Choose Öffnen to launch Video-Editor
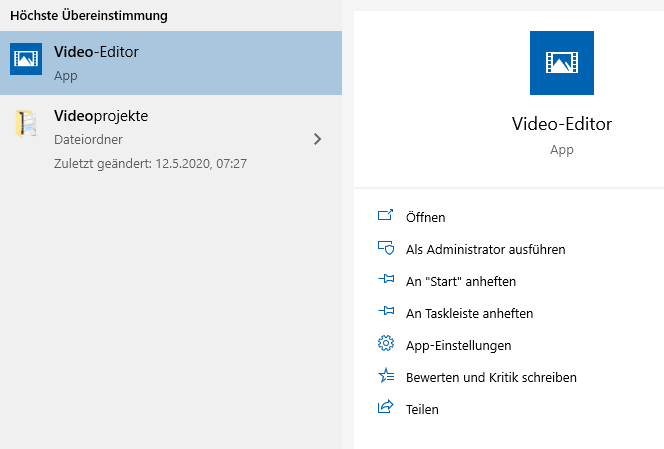 click(x=426, y=217)
